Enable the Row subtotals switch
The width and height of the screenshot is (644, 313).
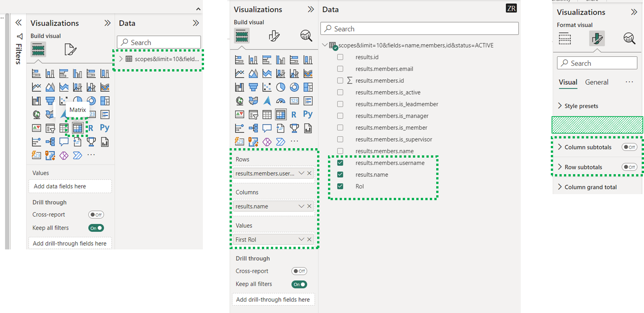click(x=629, y=167)
